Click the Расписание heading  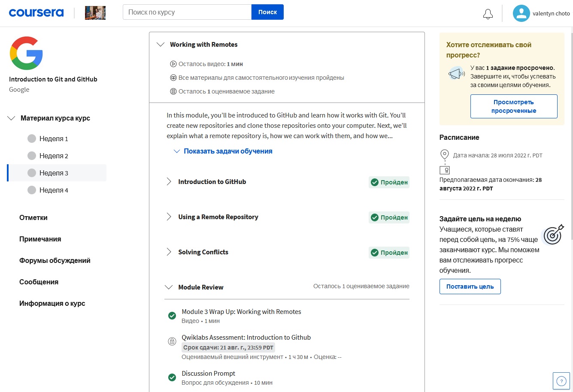coord(459,137)
